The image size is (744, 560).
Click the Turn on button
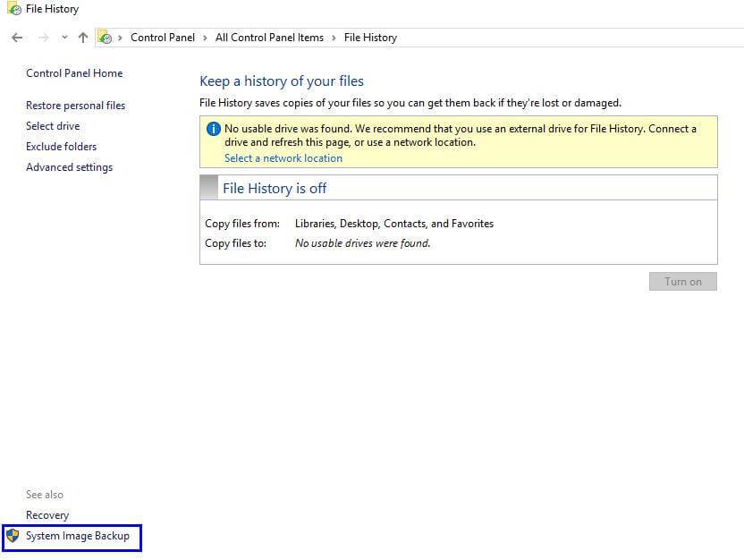coord(683,282)
